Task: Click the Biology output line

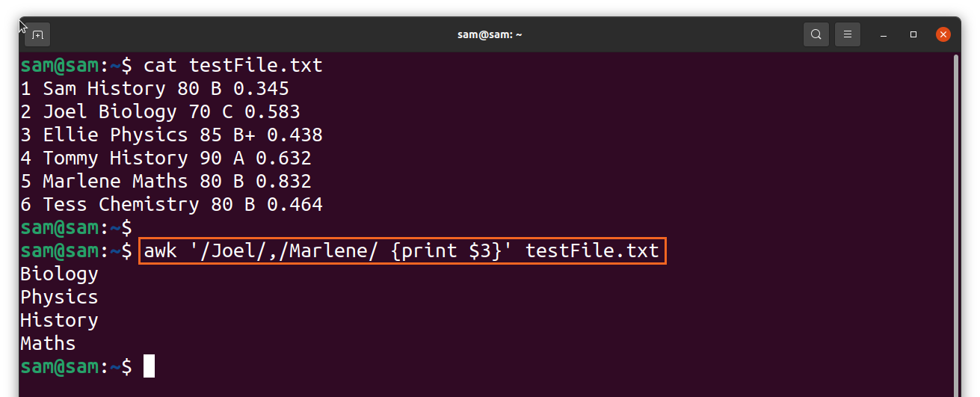Action: (59, 274)
